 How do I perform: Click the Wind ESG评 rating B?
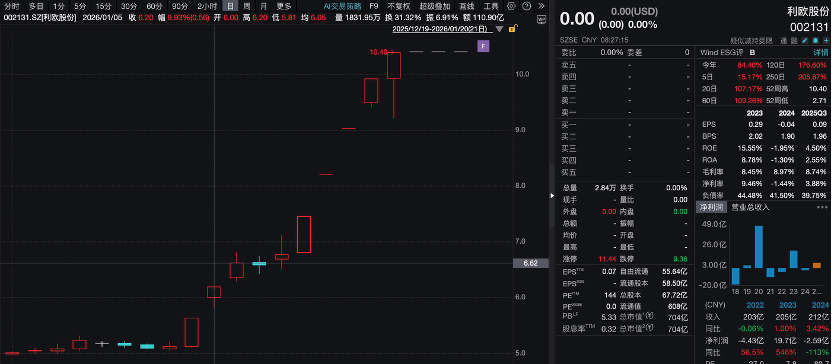click(x=752, y=53)
